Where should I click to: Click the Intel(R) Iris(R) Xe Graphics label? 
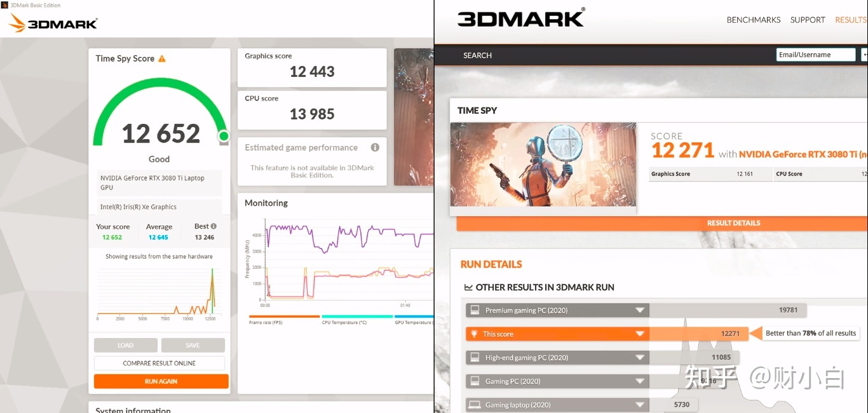[139, 207]
